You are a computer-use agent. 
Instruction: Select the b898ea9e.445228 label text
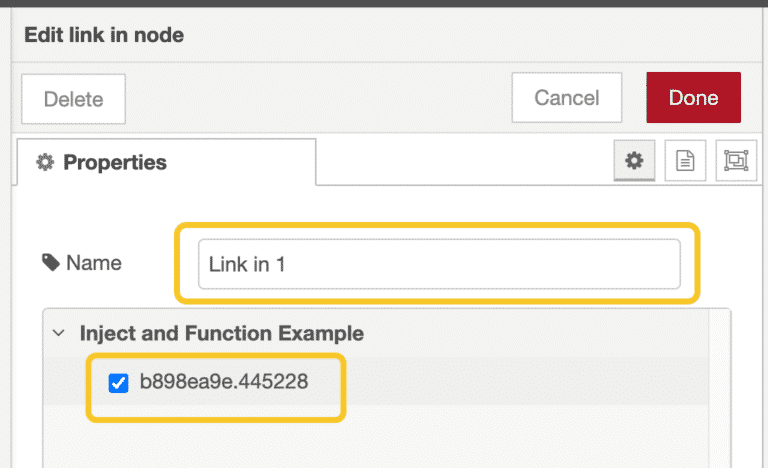(x=224, y=382)
